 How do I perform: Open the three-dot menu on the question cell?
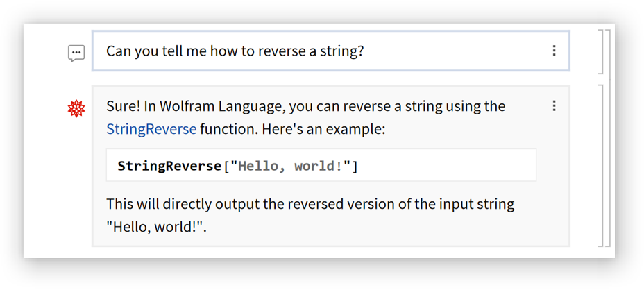554,51
